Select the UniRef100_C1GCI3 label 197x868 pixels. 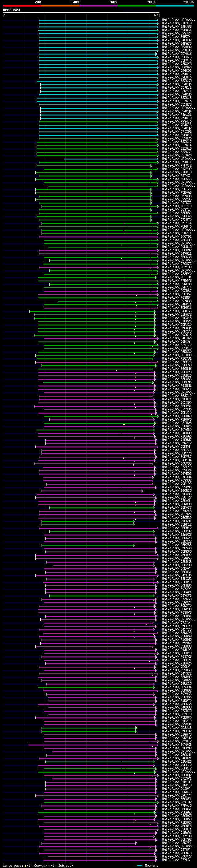[177, 785]
